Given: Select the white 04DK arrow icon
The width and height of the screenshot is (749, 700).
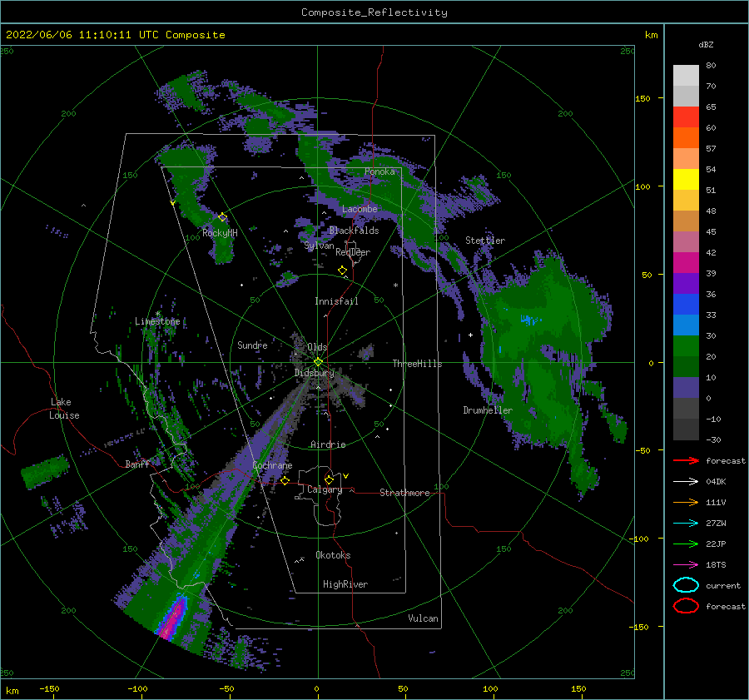Looking at the screenshot, I should coord(686,481).
